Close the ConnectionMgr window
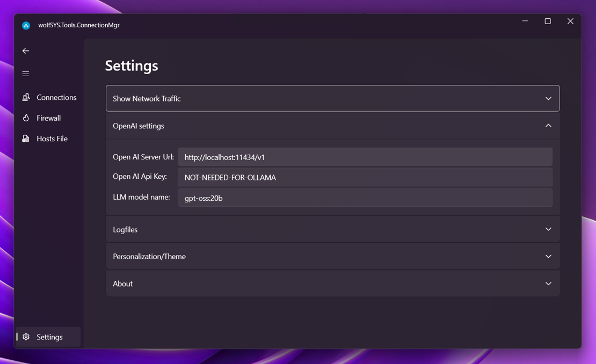596x364 pixels. point(570,21)
